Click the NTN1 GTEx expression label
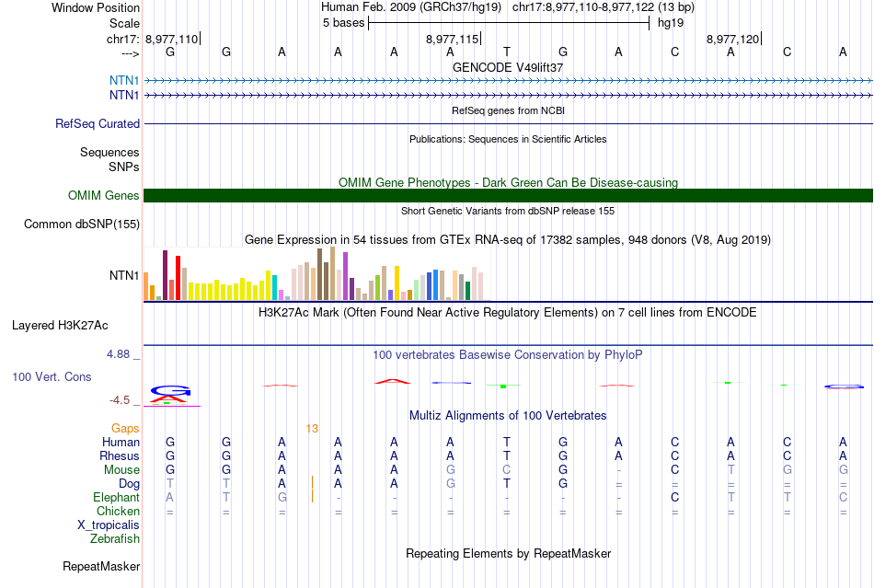Image resolution: width=874 pixels, height=588 pixels. click(124, 275)
